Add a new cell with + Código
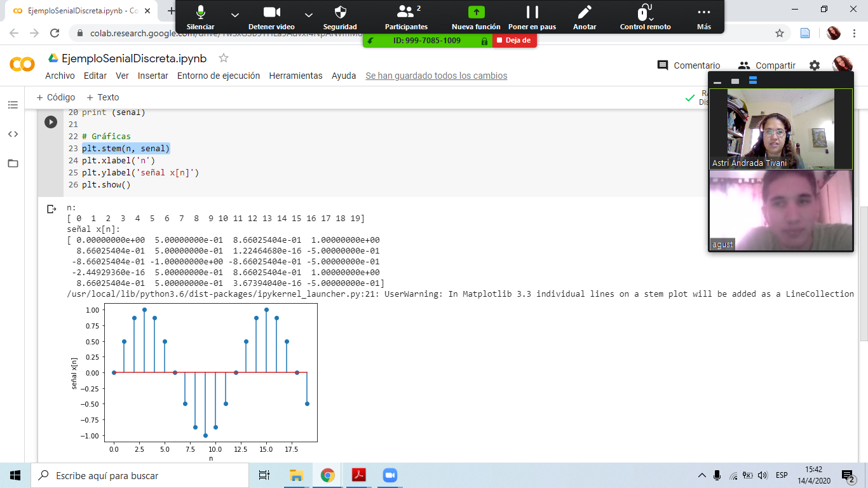The width and height of the screenshot is (868, 488). tap(56, 97)
